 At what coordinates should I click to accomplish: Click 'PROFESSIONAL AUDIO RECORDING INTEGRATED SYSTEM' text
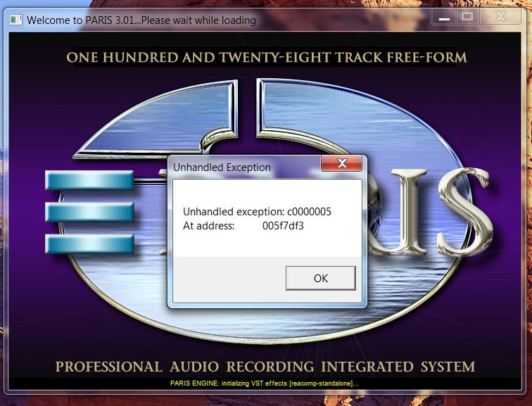[265, 367]
